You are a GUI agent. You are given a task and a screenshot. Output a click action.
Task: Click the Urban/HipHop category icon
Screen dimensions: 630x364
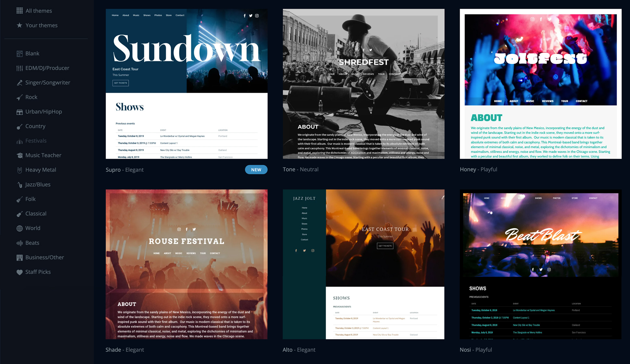20,111
